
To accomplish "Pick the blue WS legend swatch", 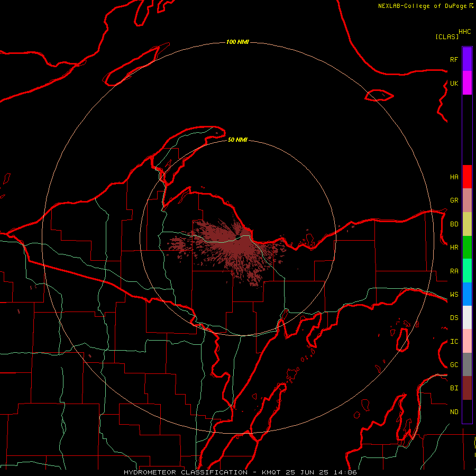I will (467, 294).
